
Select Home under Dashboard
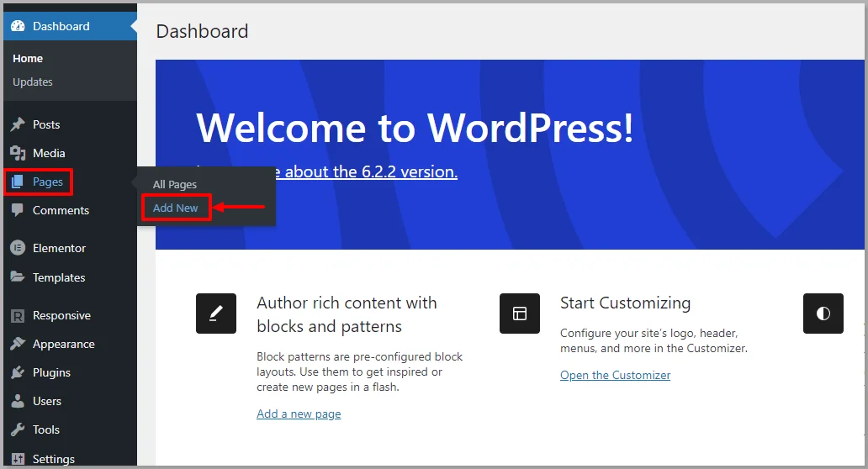(28, 58)
